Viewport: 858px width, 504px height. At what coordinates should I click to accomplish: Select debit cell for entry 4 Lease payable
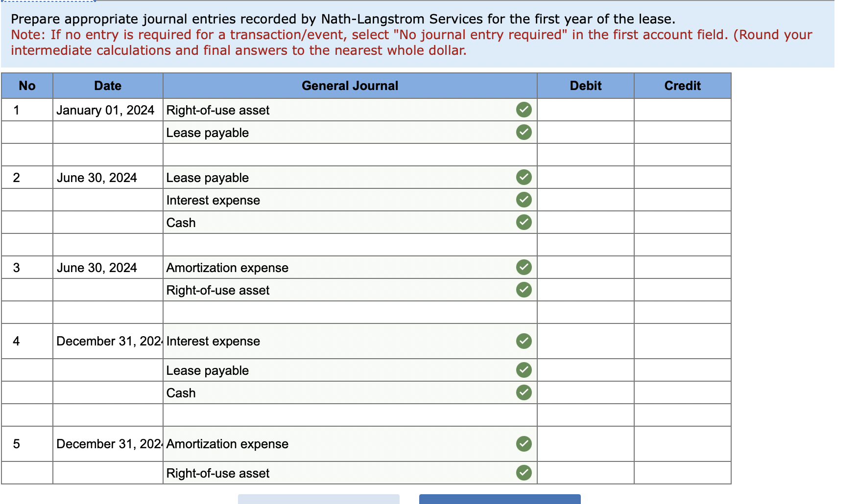586,370
